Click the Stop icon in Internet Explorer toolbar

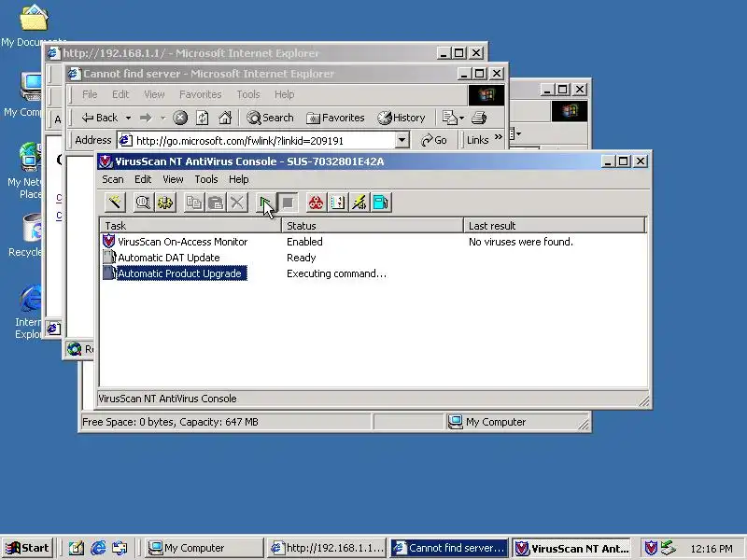click(x=180, y=118)
